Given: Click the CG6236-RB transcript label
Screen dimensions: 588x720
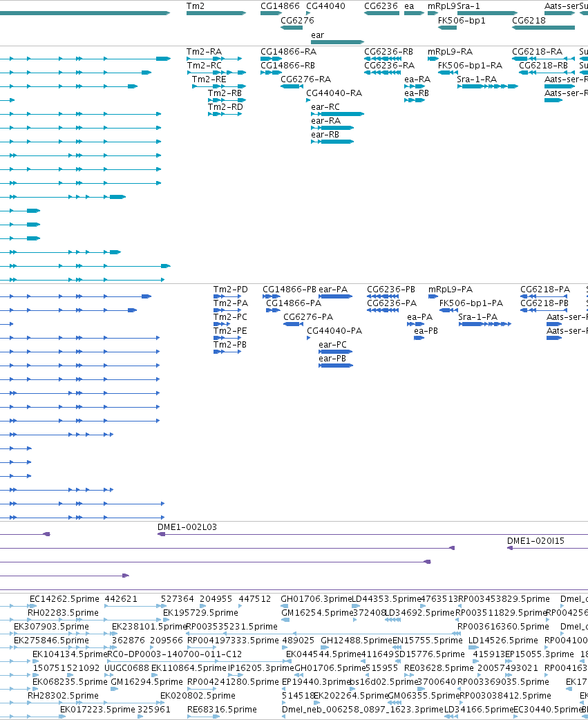Looking at the screenshot, I should point(389,51).
